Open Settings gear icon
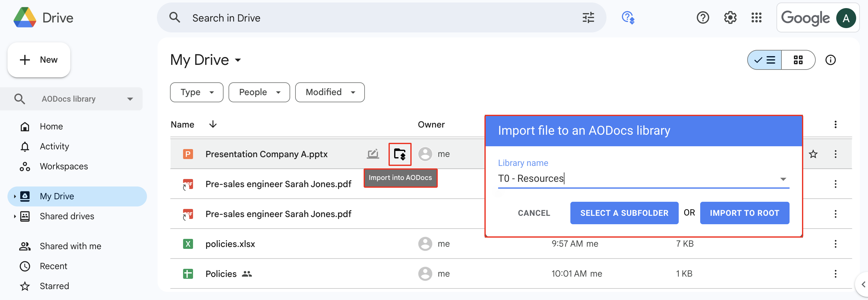 tap(730, 17)
